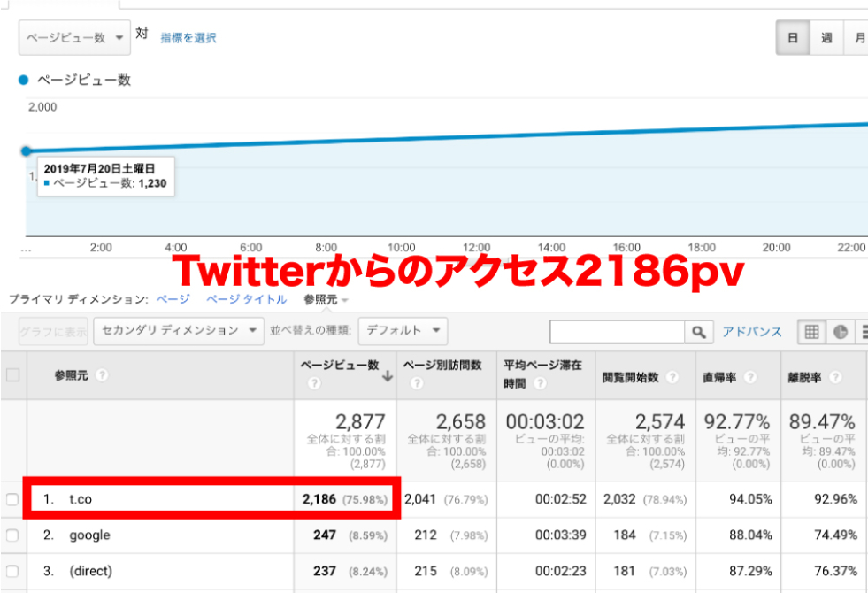Switch graph to 日 view
Image resolution: width=868 pixels, height=593 pixels.
(793, 38)
